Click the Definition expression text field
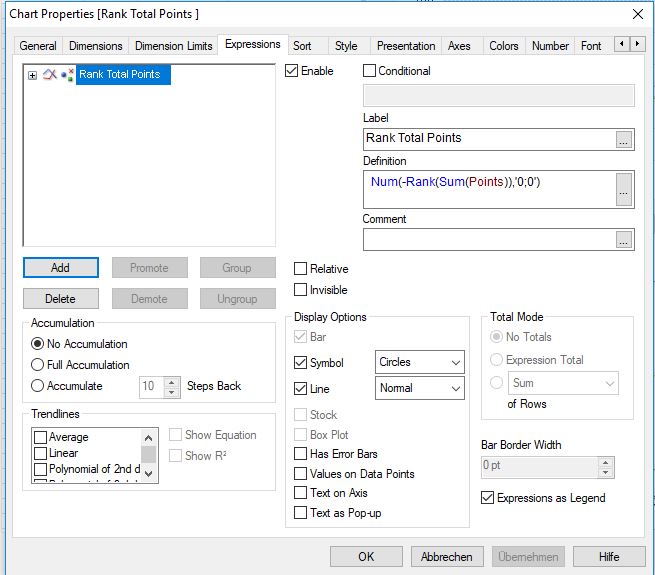The width and height of the screenshot is (655, 575). (x=488, y=189)
